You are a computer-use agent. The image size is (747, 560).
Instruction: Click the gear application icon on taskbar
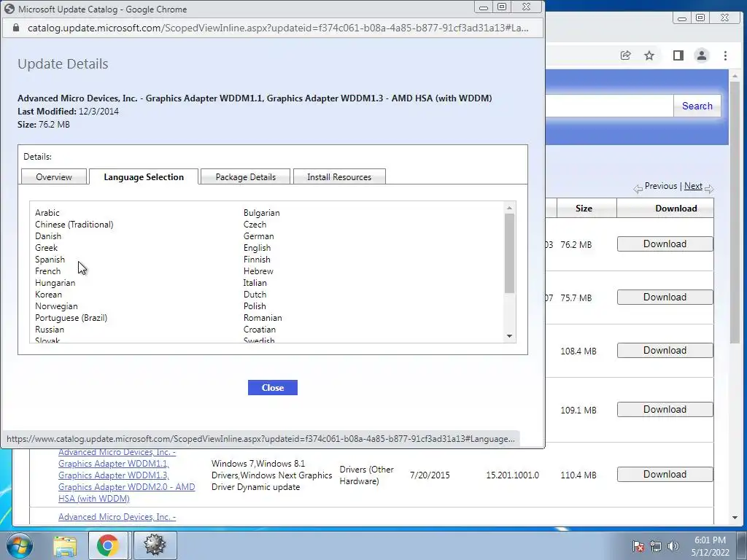(155, 545)
